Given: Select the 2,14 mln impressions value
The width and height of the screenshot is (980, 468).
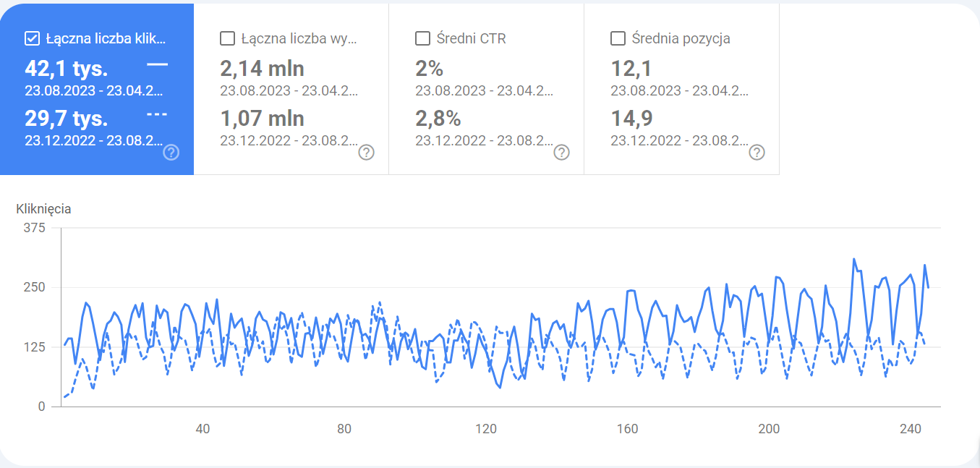Looking at the screenshot, I should [x=262, y=69].
